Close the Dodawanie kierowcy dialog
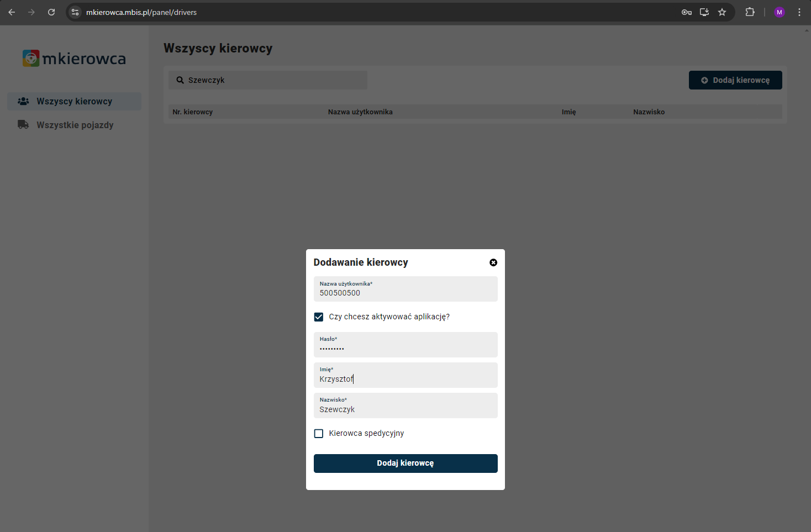811x532 pixels. [x=493, y=262]
